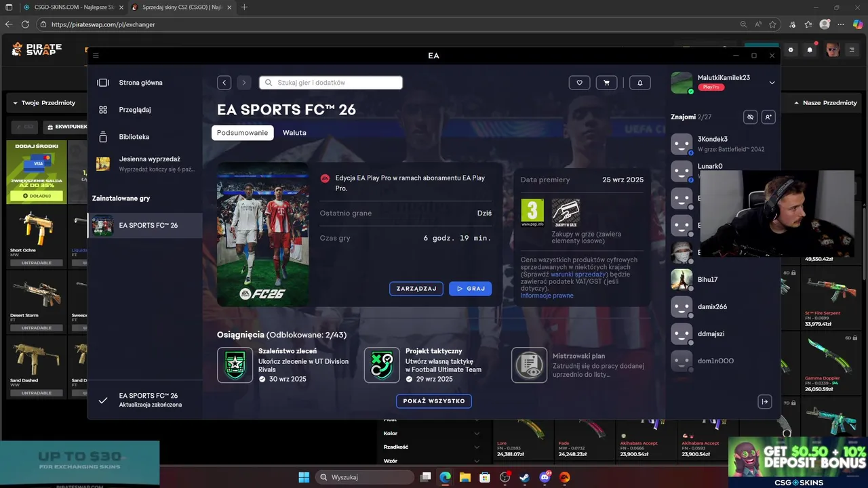Open Windows Start menu

point(304,477)
